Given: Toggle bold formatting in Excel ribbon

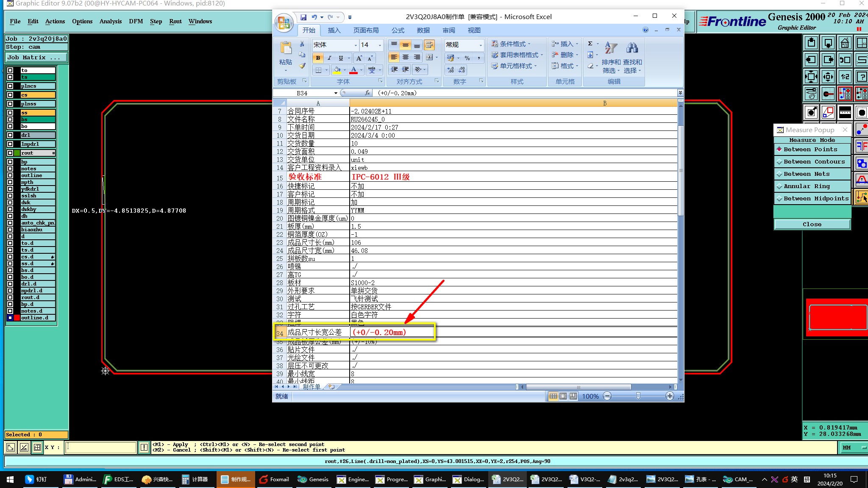Looking at the screenshot, I should pos(318,58).
